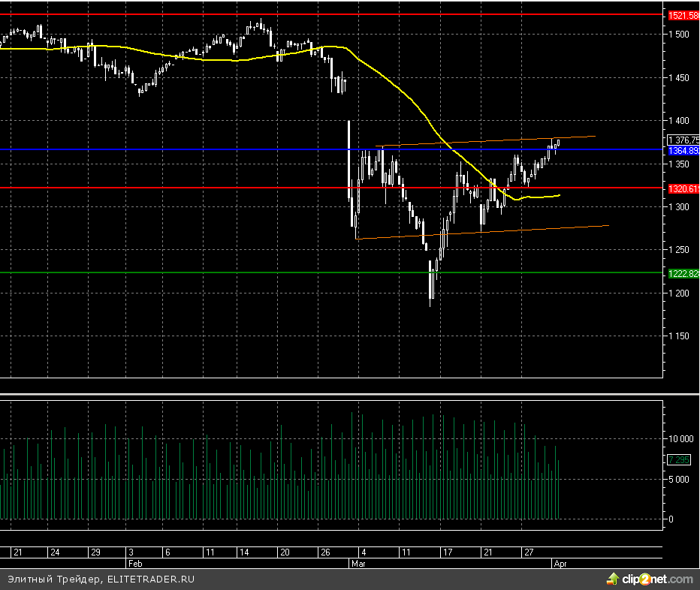Click the white-boxed 1376.75 current price label
Screen dimensions: 700x590
683,140
